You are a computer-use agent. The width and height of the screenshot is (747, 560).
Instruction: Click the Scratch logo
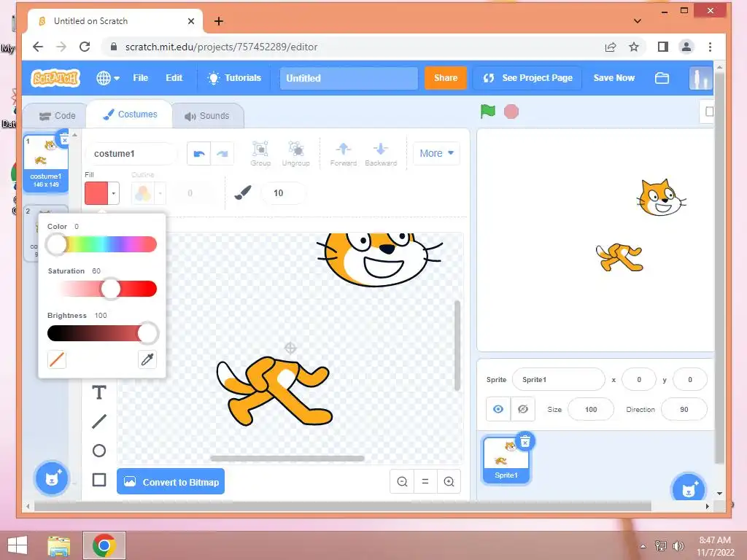coord(55,78)
